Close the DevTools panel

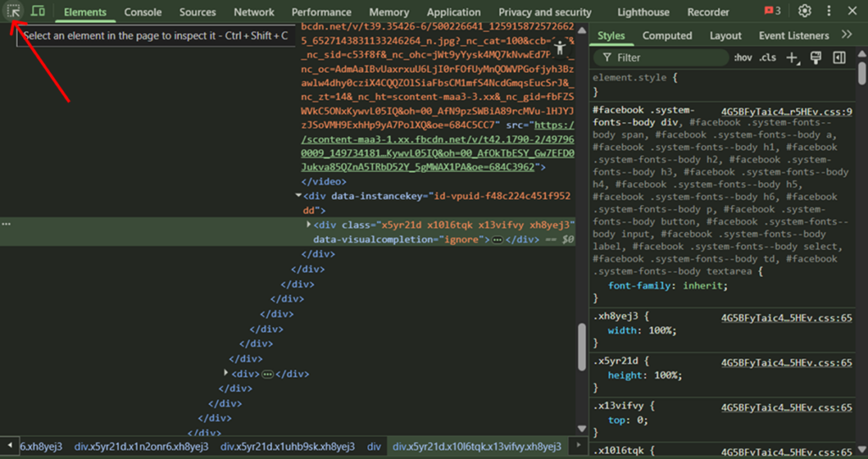853,11
